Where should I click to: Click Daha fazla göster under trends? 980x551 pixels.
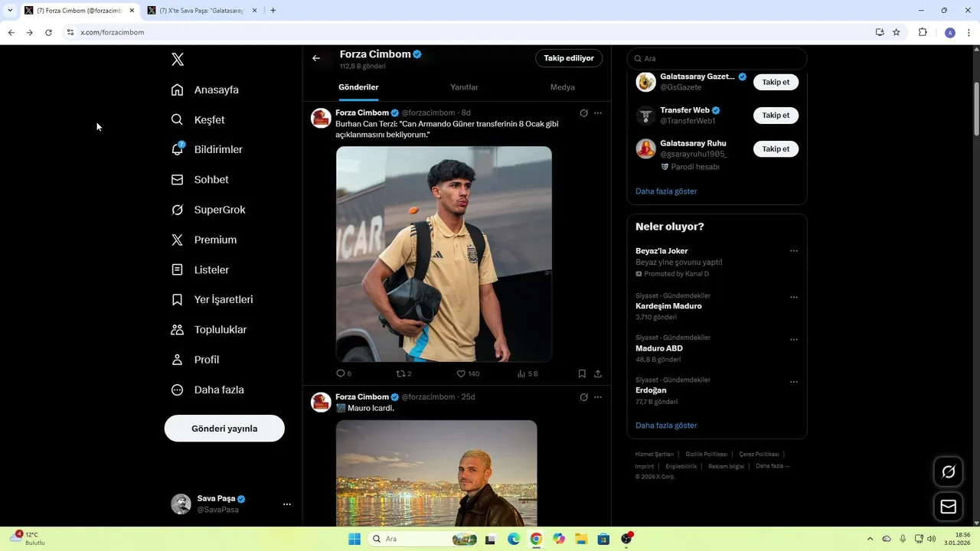tap(666, 425)
